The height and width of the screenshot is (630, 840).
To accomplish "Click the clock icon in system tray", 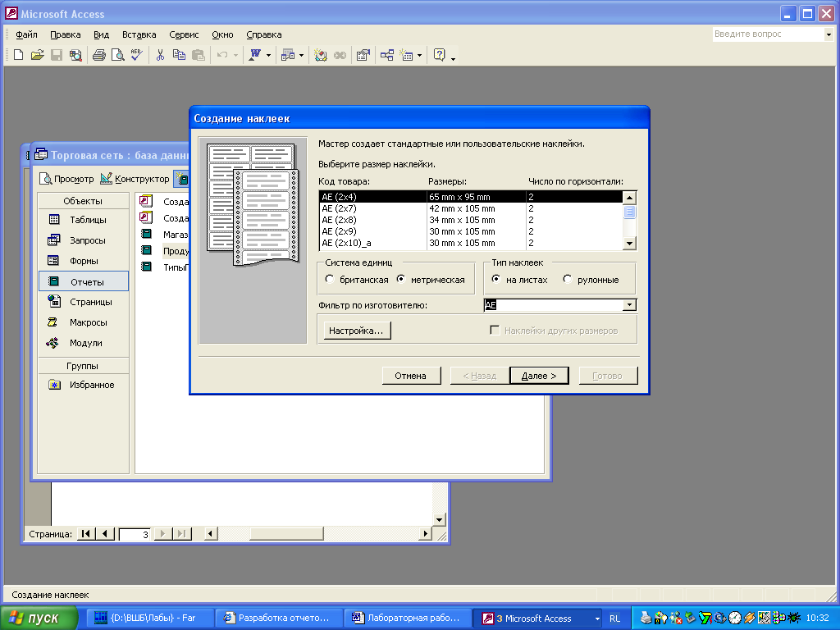I will 734,618.
